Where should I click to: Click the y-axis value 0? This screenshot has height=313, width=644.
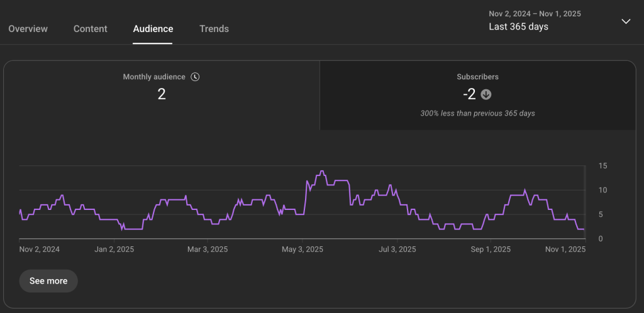(x=601, y=238)
